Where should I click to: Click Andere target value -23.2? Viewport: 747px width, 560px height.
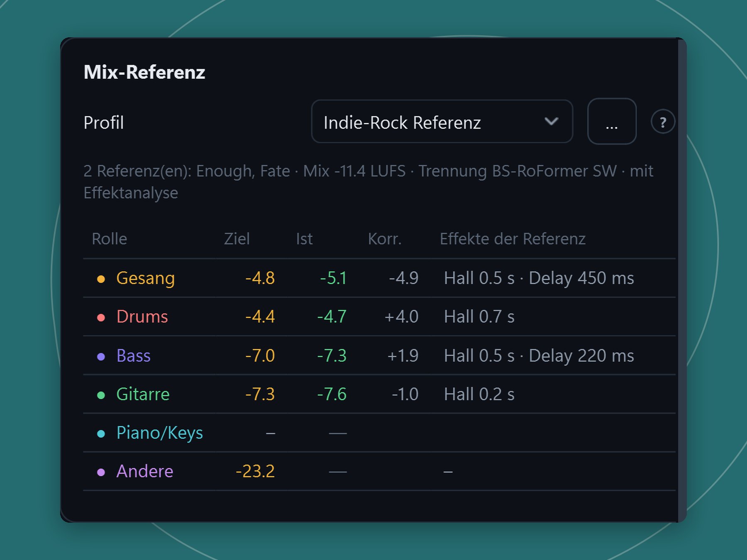point(255,472)
